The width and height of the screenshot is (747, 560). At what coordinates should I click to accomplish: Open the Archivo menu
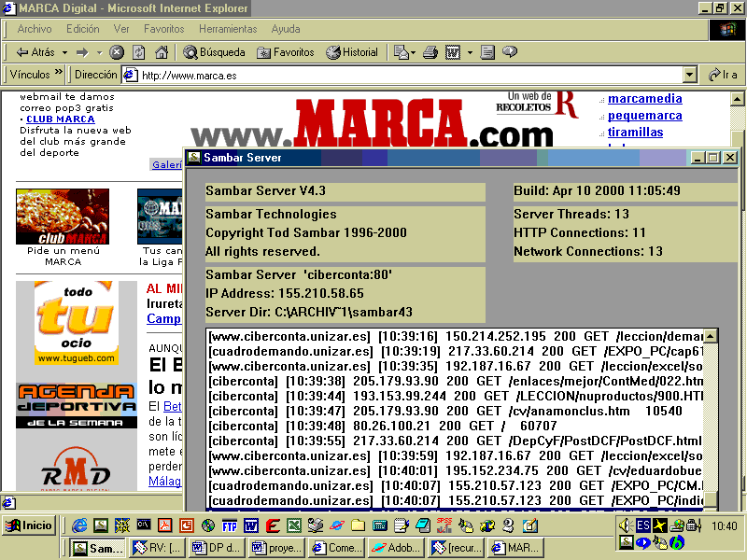(x=35, y=29)
